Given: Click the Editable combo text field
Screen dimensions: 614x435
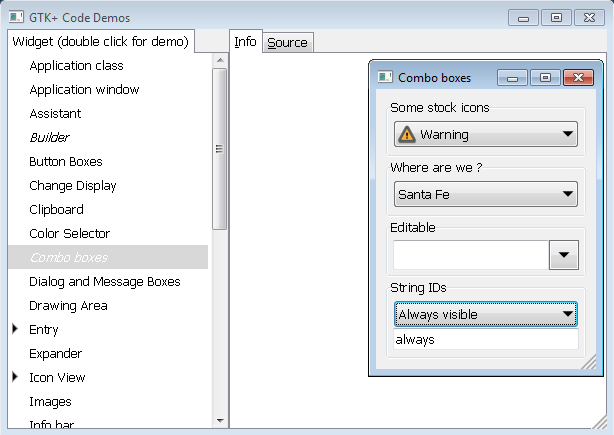Looking at the screenshot, I should 471,255.
